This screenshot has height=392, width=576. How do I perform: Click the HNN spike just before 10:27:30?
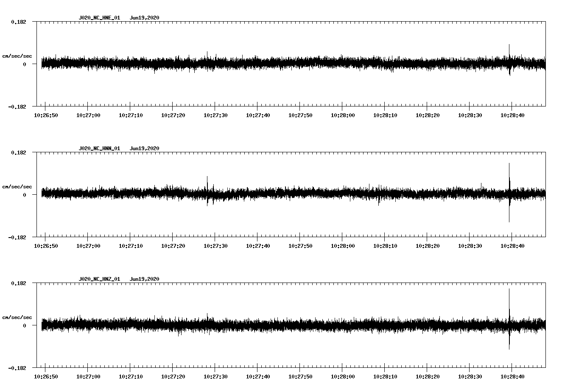[x=207, y=191]
